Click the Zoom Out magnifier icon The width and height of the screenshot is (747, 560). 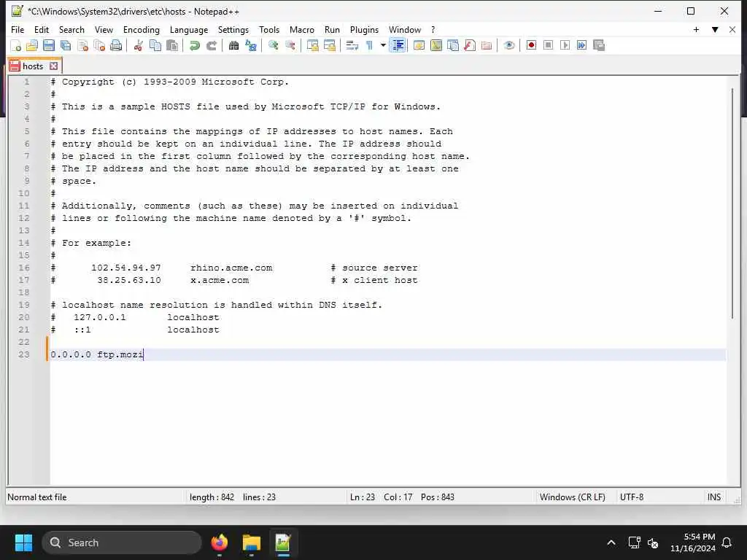(290, 46)
